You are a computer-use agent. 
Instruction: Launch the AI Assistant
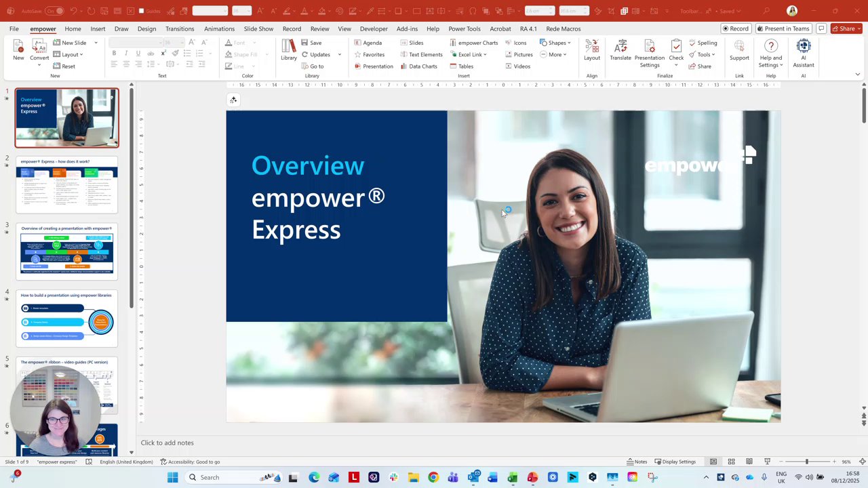[x=804, y=53]
